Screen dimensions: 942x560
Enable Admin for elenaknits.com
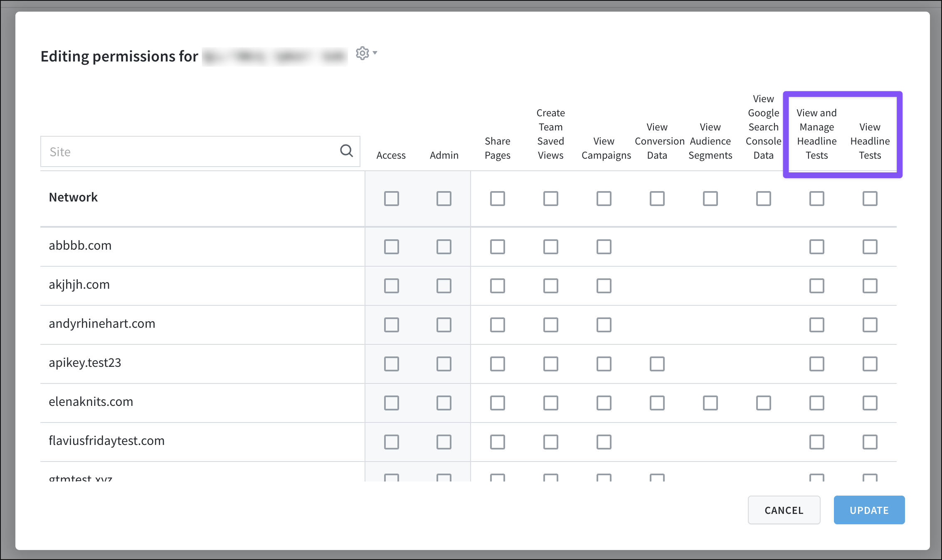pyautogui.click(x=444, y=403)
